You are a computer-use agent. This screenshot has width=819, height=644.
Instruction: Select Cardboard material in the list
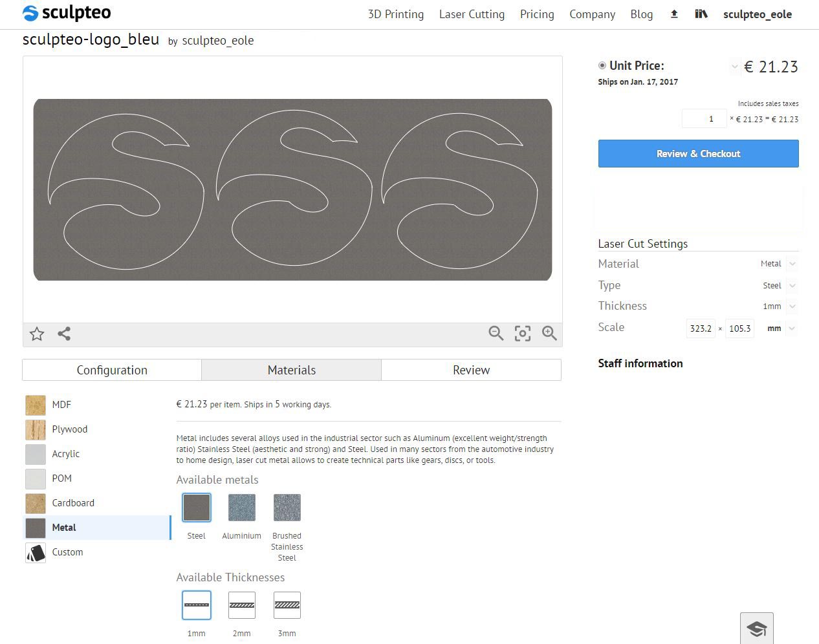97,503
